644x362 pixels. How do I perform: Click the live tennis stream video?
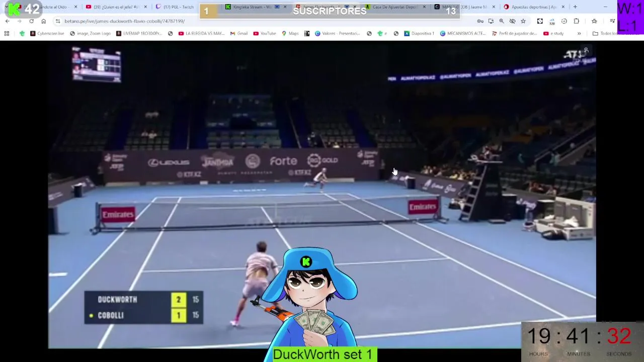click(x=322, y=196)
